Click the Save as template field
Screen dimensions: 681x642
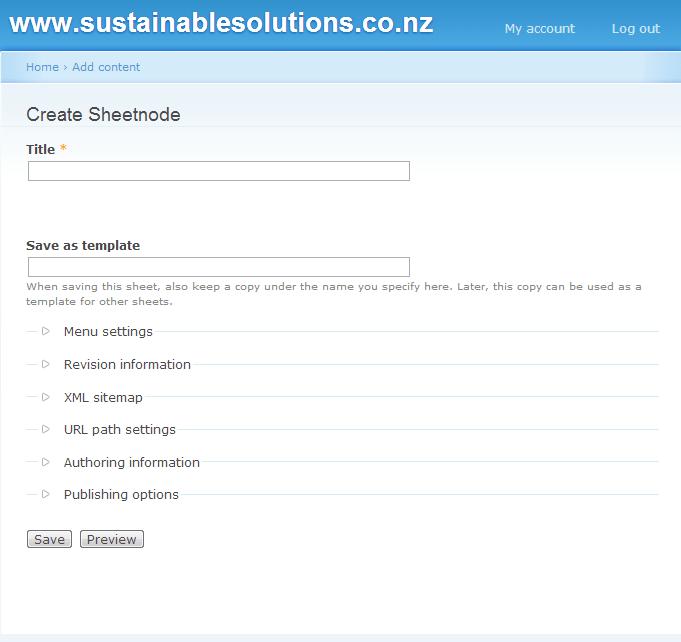pyautogui.click(x=219, y=267)
